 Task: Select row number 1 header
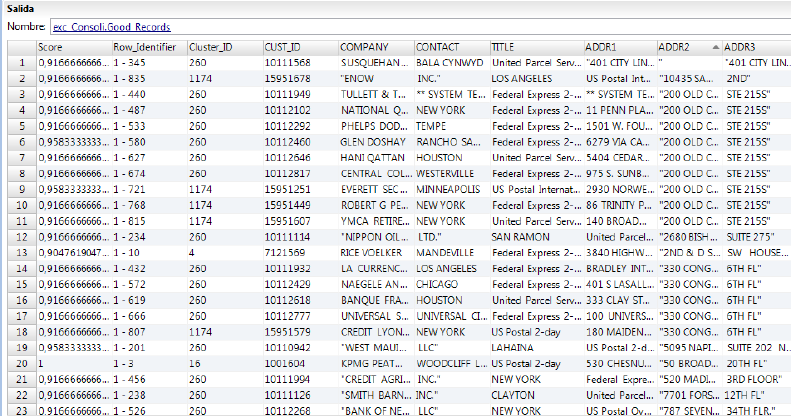(22, 63)
